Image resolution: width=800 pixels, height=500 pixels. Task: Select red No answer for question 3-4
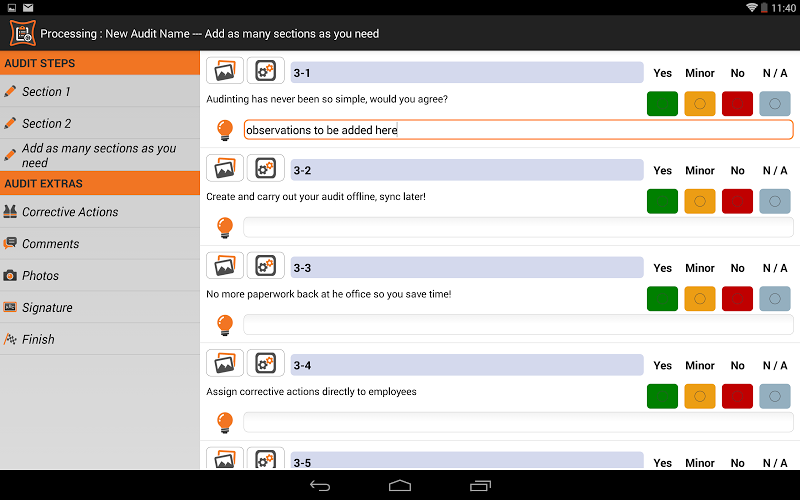(x=737, y=396)
